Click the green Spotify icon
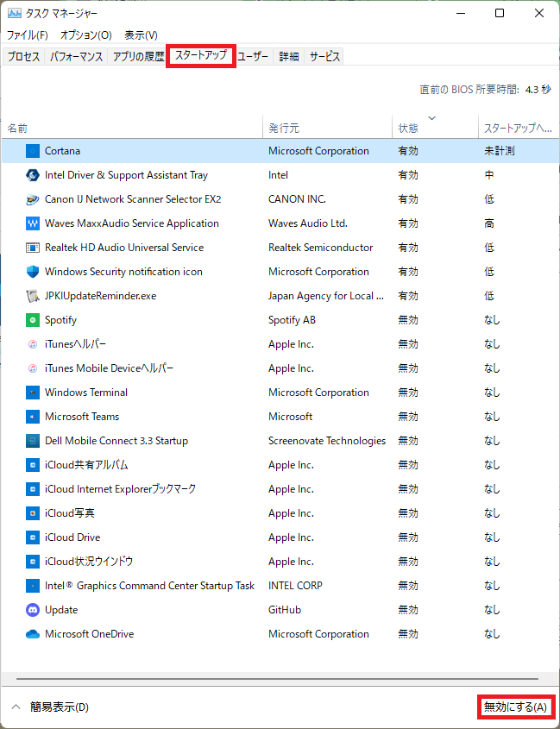The height and width of the screenshot is (729, 560). [33, 320]
